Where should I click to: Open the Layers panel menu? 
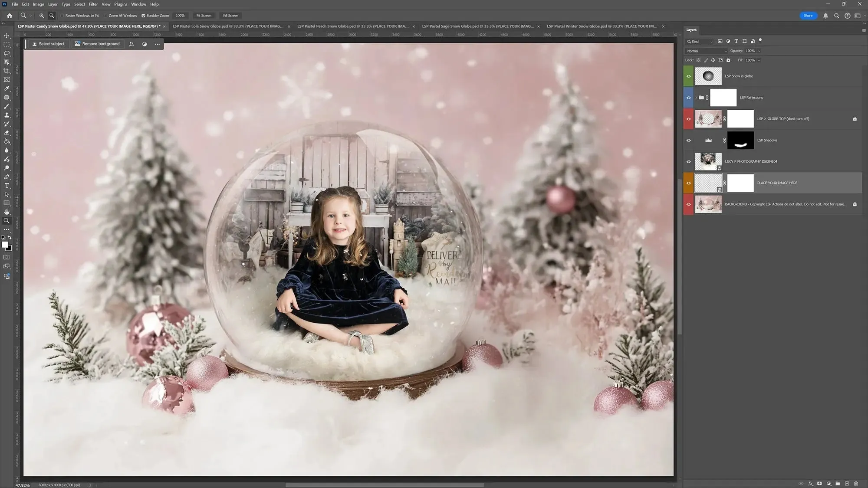pyautogui.click(x=864, y=30)
